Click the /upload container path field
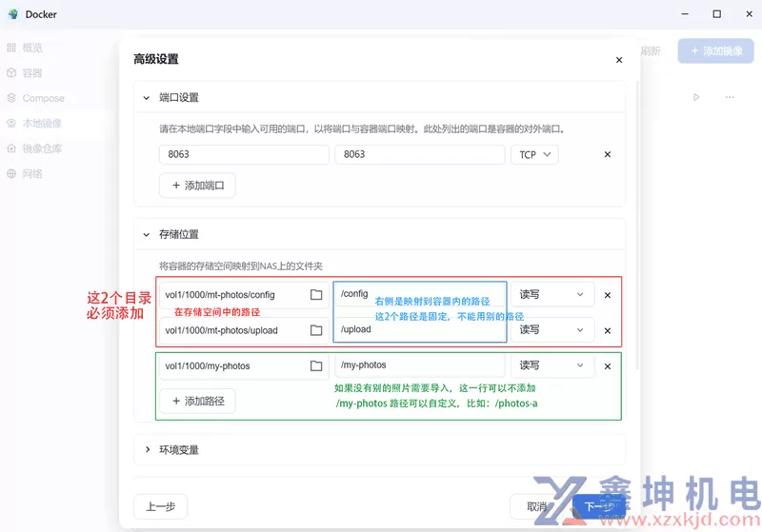Image resolution: width=762 pixels, height=532 pixels. tap(420, 329)
